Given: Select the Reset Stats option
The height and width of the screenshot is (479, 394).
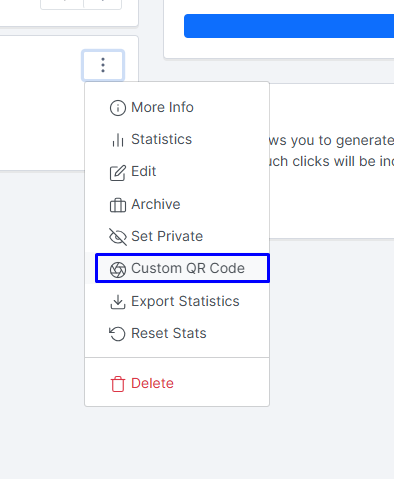Looking at the screenshot, I should 177,333.
